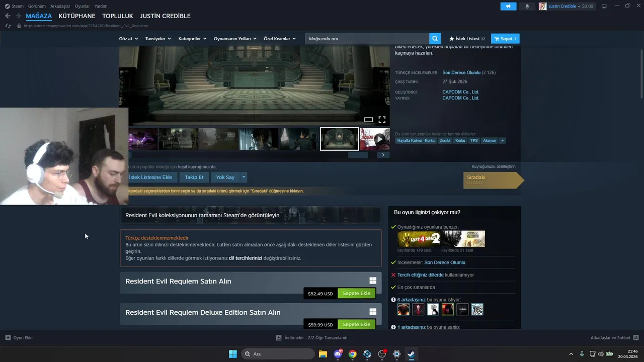644x362 pixels.
Task: Click the Takip Et button
Action: [194, 177]
